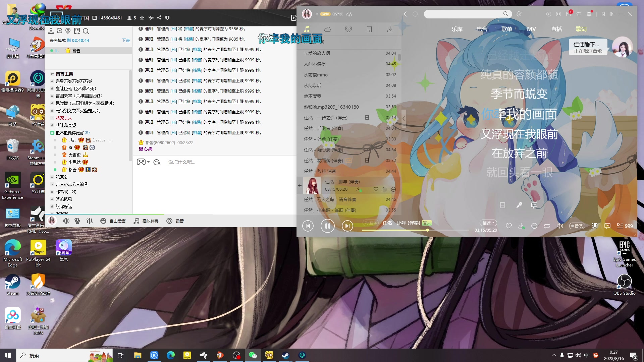Switch to the MV tab

pyautogui.click(x=531, y=29)
